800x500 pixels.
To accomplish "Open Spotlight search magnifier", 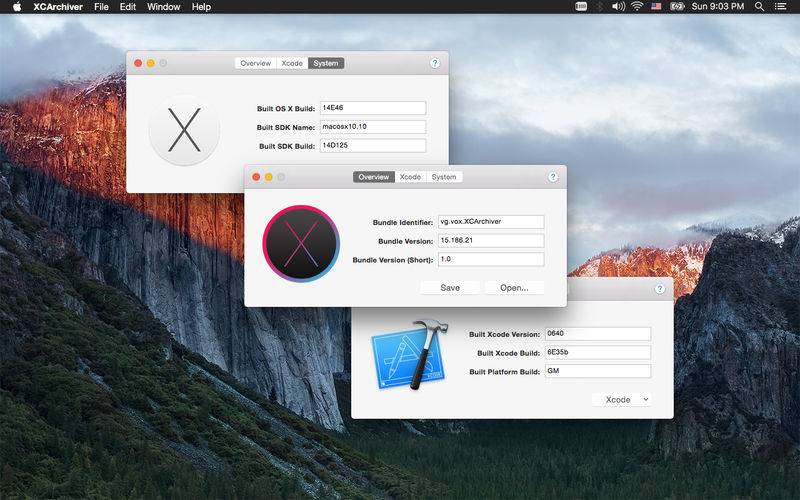I will pos(759,7).
